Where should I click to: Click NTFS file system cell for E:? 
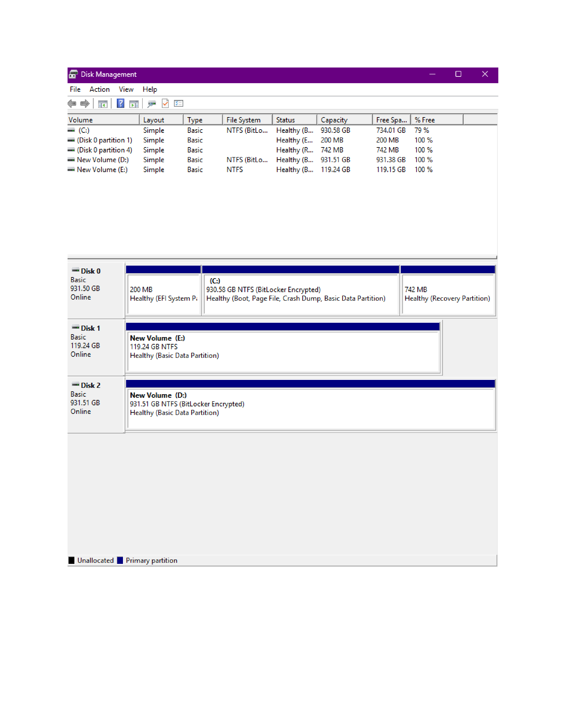[x=235, y=170]
